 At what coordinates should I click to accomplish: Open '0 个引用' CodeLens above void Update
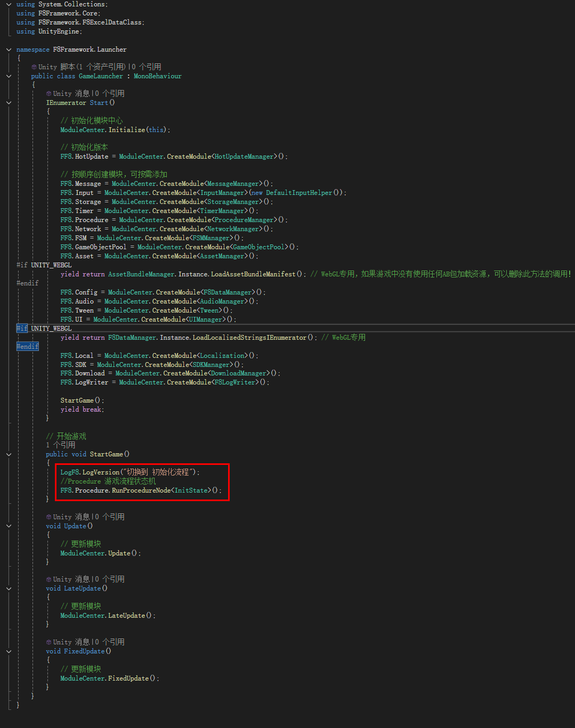tap(110, 517)
